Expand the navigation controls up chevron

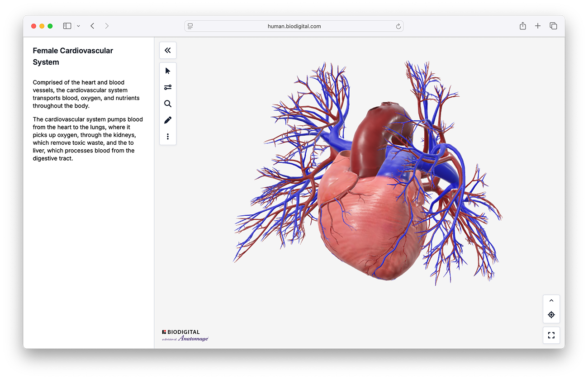click(551, 301)
